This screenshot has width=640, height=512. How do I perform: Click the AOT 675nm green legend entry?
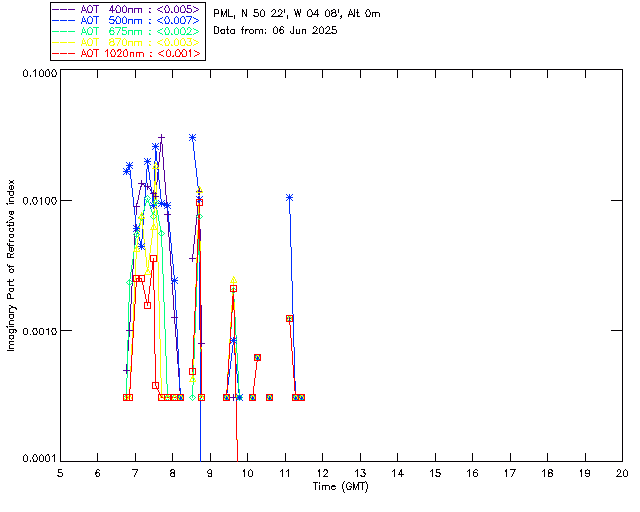click(128, 32)
